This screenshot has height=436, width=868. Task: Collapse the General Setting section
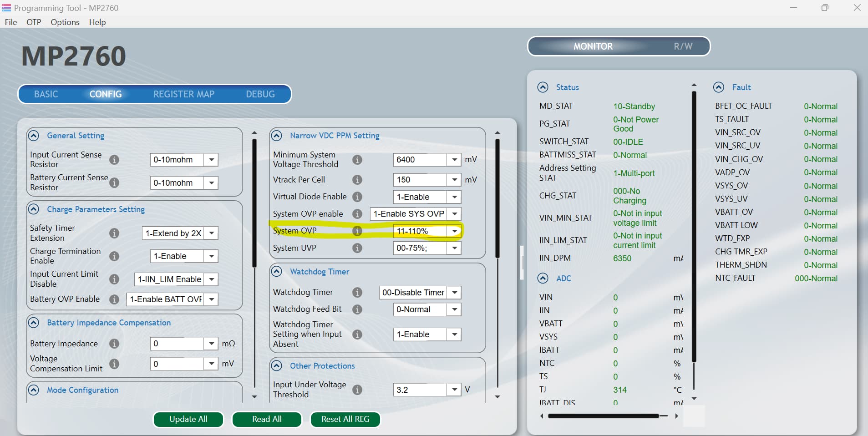[x=33, y=136]
